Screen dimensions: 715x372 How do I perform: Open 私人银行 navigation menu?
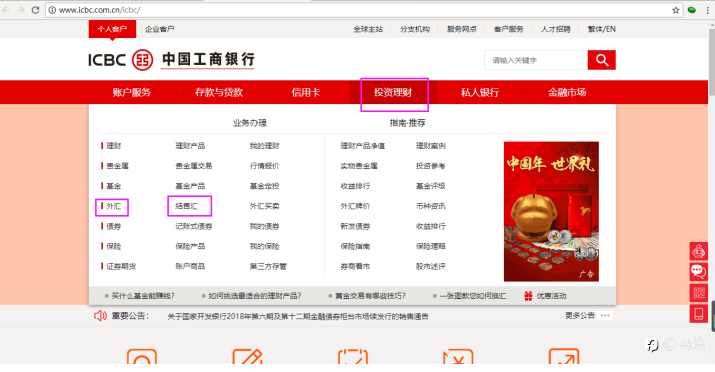(480, 93)
